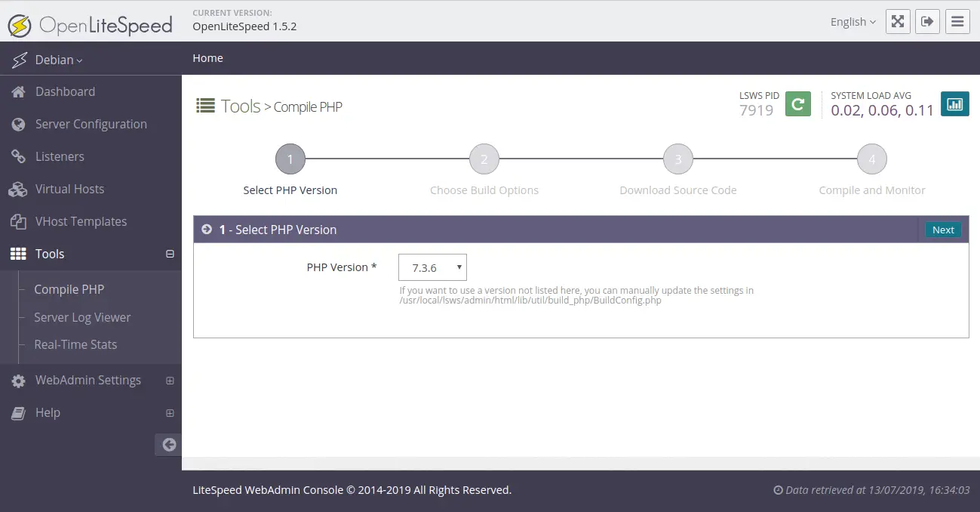Toggle full screen mode icon
Viewport: 980px width, 512px height.
pos(898,21)
